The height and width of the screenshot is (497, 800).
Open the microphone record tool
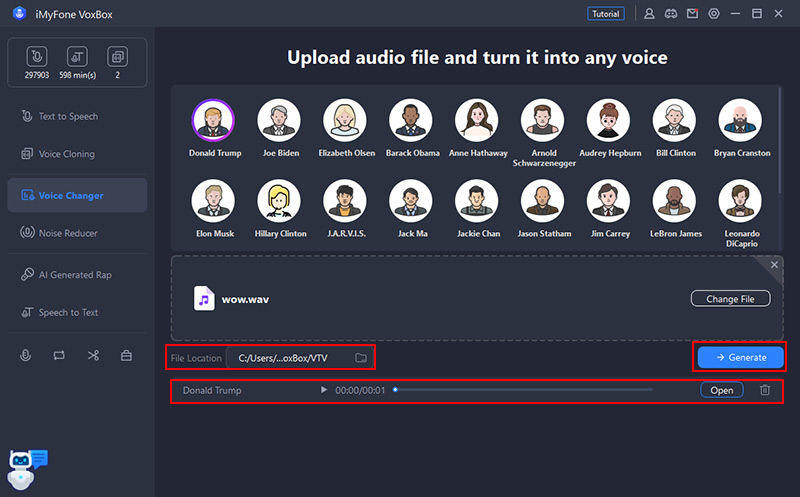point(26,355)
